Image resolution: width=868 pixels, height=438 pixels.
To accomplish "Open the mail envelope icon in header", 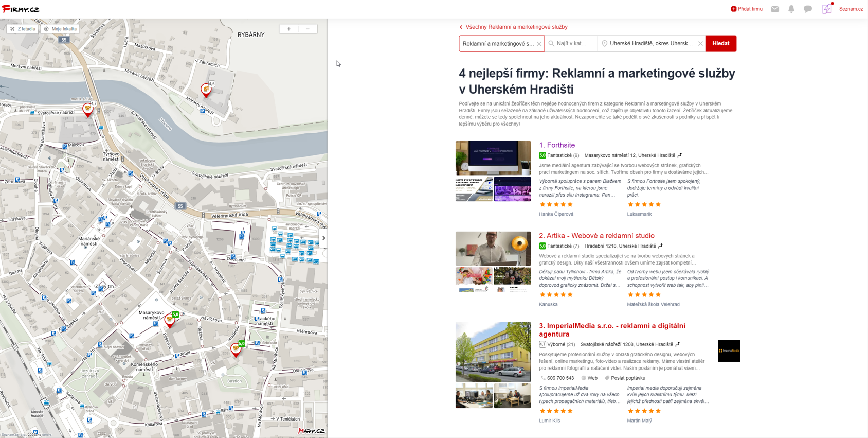I will (x=775, y=9).
